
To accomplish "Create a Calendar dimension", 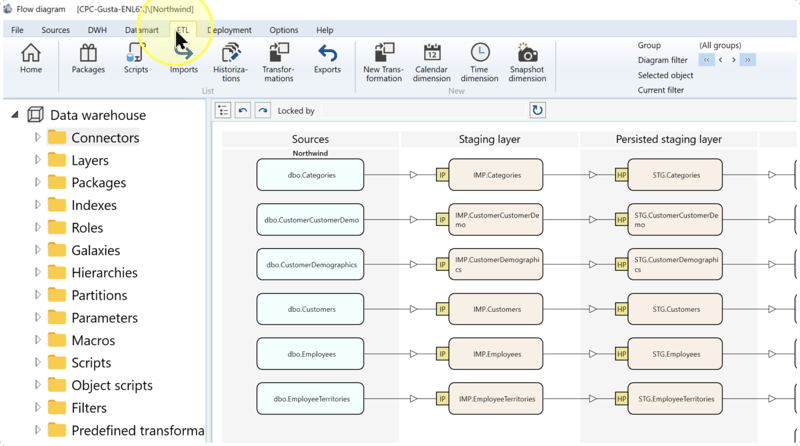I will click(432, 63).
